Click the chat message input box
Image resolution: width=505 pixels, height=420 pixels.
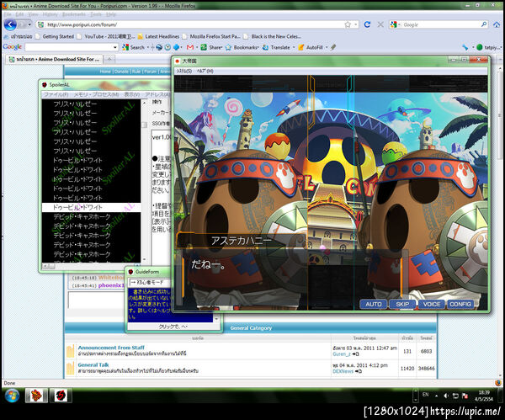click(x=96, y=300)
